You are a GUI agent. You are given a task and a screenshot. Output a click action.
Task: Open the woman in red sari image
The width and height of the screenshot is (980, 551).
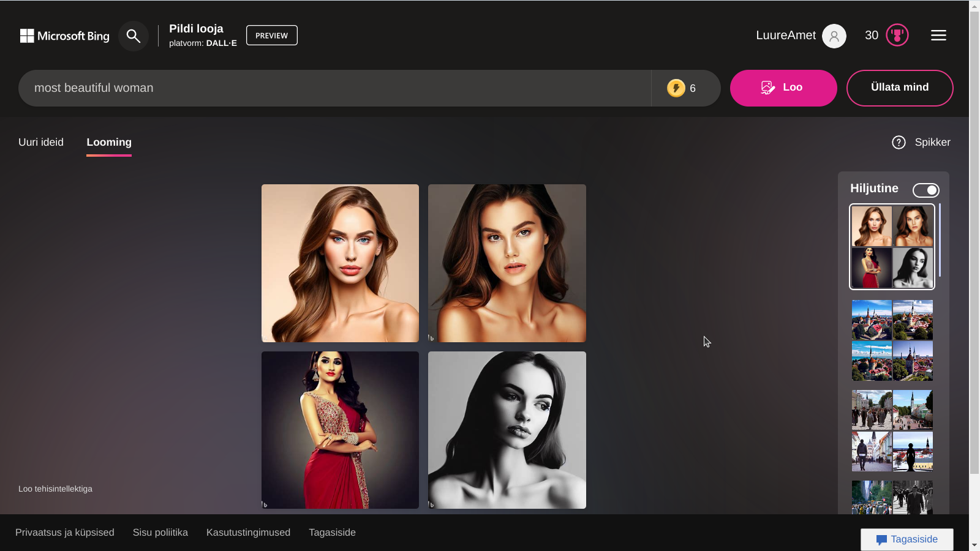pos(341,430)
